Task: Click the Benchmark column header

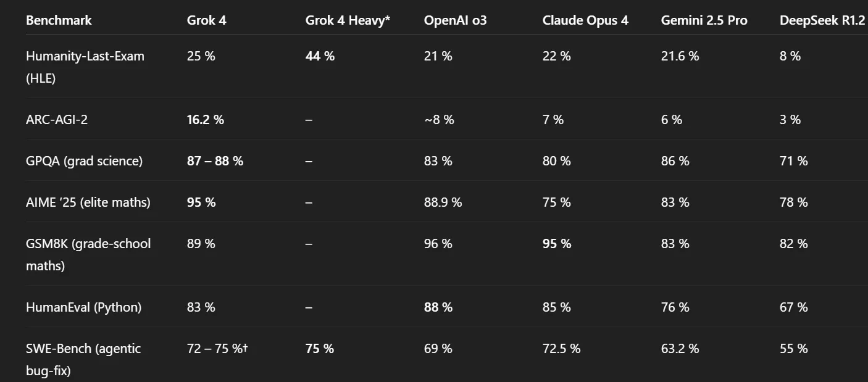Action: click(x=59, y=20)
